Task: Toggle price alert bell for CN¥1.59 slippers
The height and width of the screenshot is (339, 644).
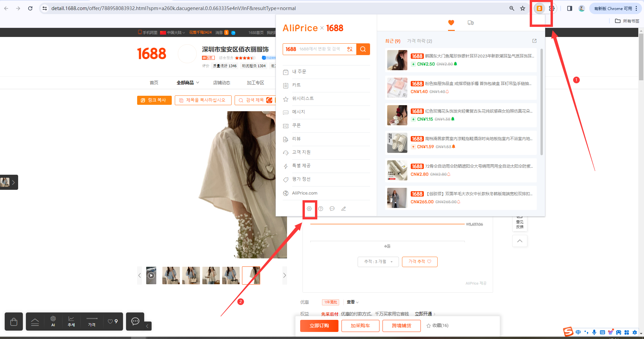Action: 453,146
